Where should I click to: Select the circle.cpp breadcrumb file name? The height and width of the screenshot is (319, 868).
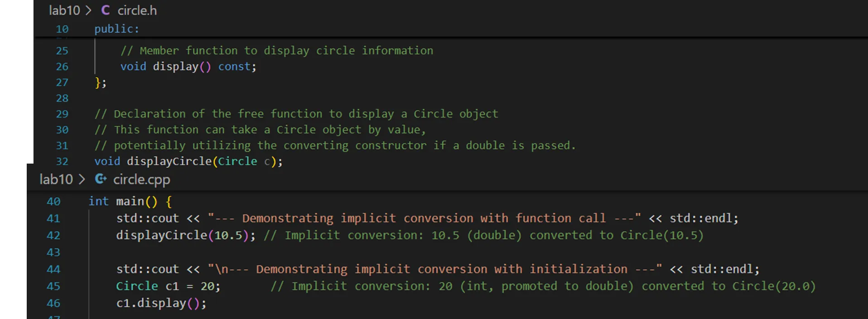[141, 179]
